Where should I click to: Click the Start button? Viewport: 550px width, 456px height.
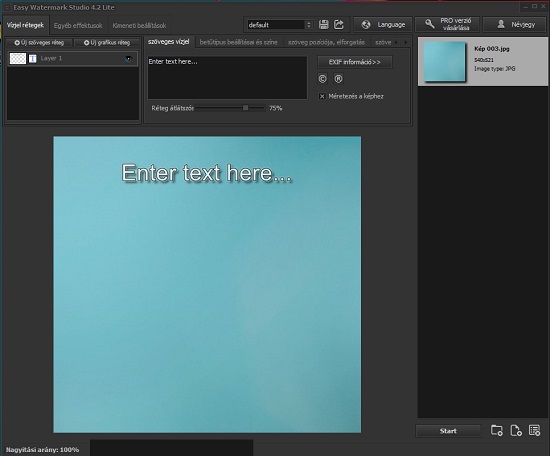[448, 431]
